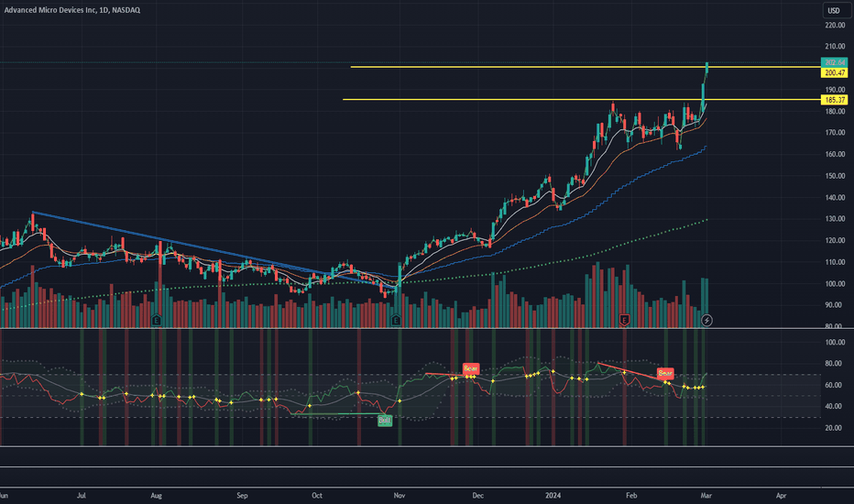Click the 202.64 current price label
This screenshot has width=854, height=504.
(x=835, y=62)
